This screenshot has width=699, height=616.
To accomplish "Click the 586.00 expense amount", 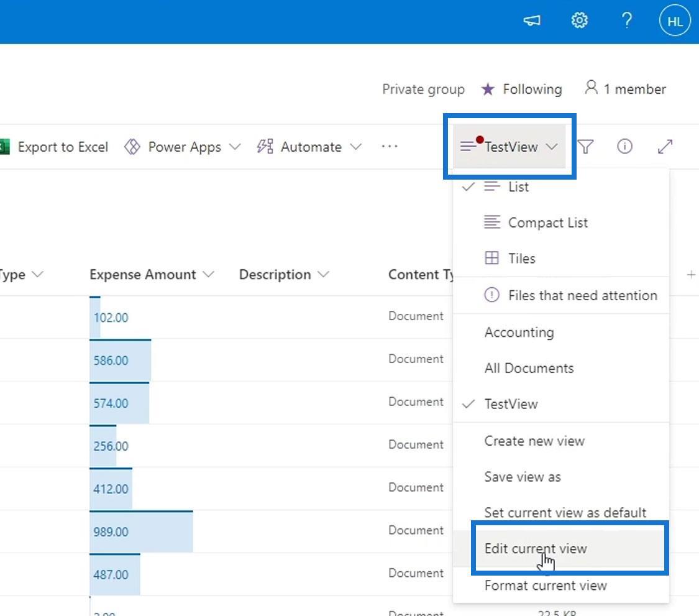I will pos(111,361).
